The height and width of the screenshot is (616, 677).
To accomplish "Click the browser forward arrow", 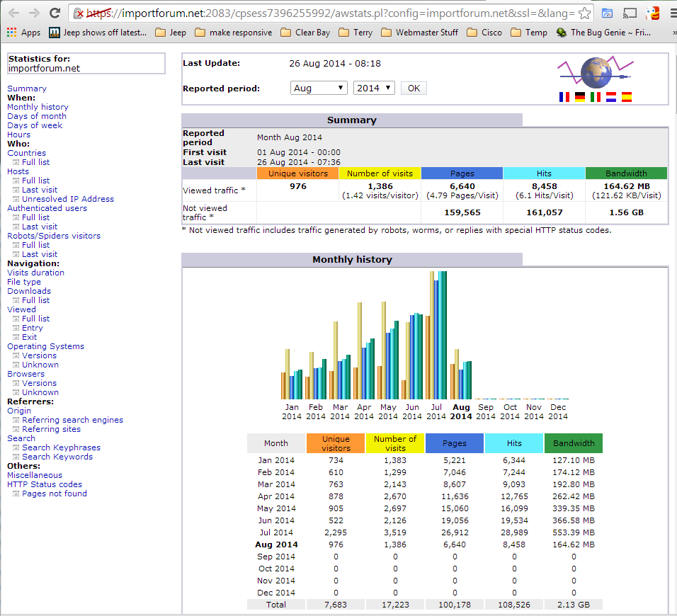I will 34,13.
